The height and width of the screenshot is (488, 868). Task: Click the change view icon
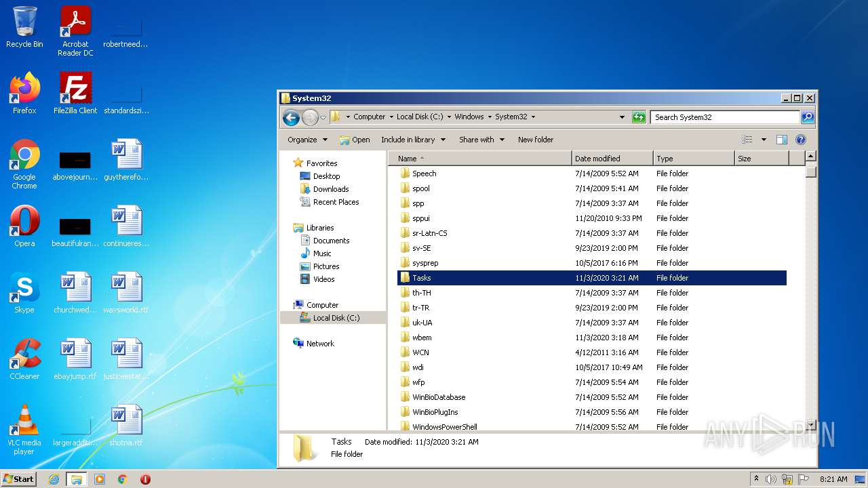(x=747, y=140)
